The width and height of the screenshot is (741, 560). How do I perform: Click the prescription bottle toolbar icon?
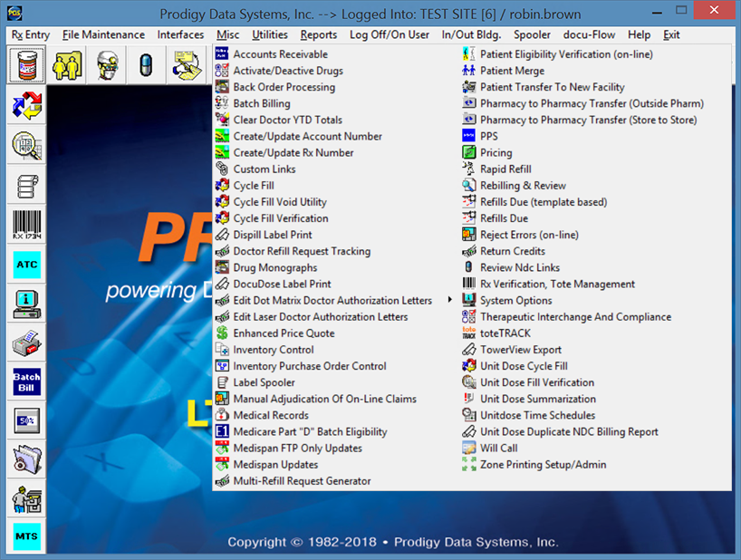pyautogui.click(x=27, y=66)
